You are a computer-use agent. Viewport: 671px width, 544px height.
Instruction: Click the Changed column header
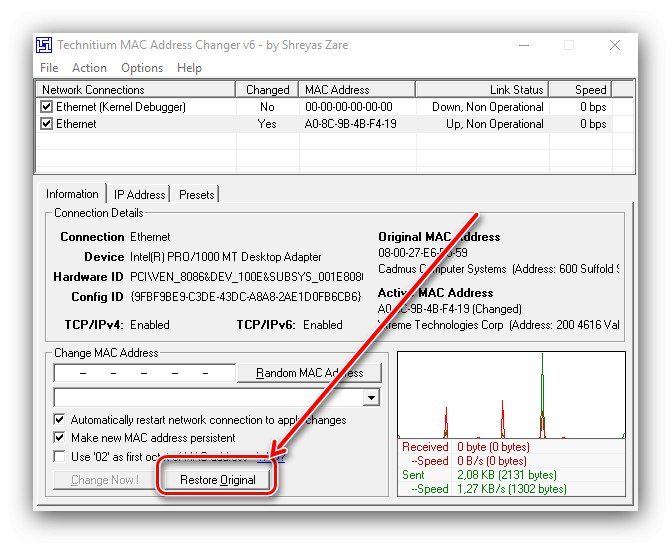coord(267,90)
